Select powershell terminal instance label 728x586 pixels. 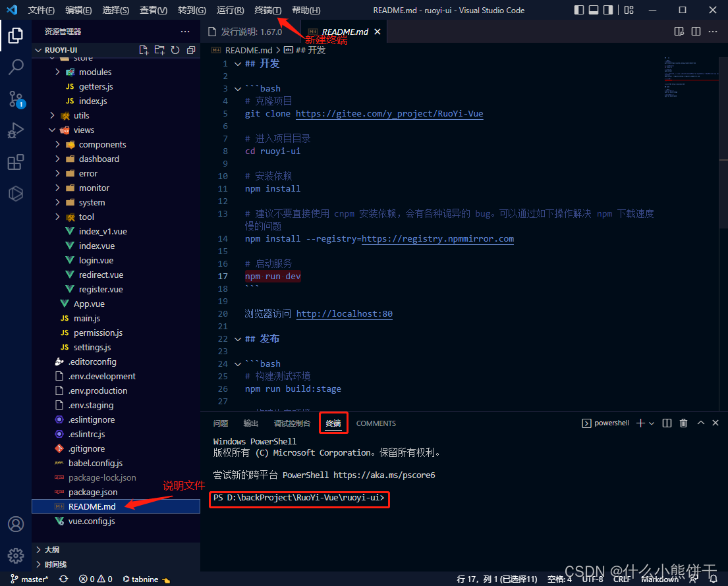click(x=605, y=423)
